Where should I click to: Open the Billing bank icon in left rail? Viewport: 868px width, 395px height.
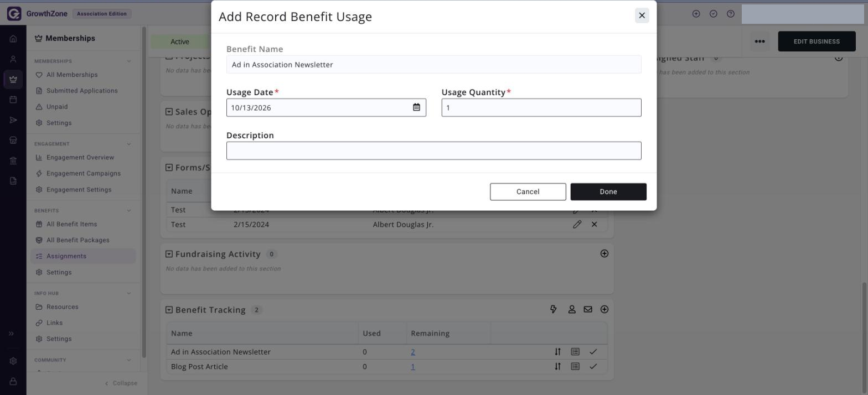[x=13, y=160]
